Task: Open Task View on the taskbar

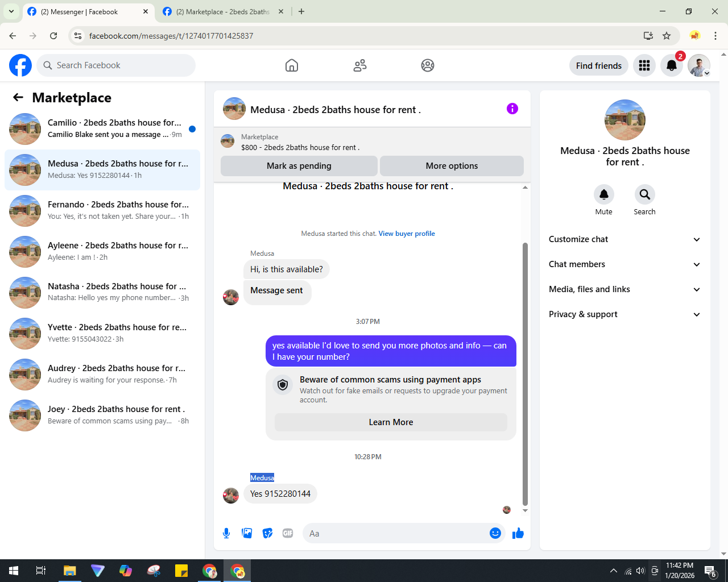Action: pos(41,571)
